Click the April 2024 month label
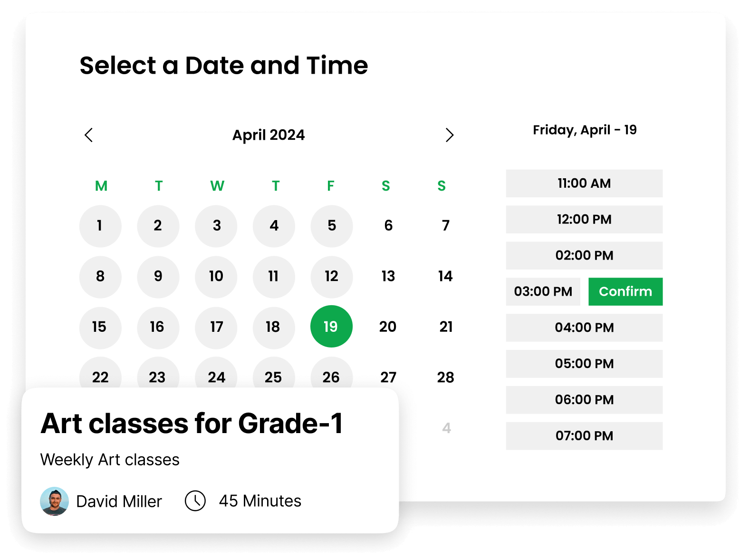The image size is (749, 560). coord(269,135)
